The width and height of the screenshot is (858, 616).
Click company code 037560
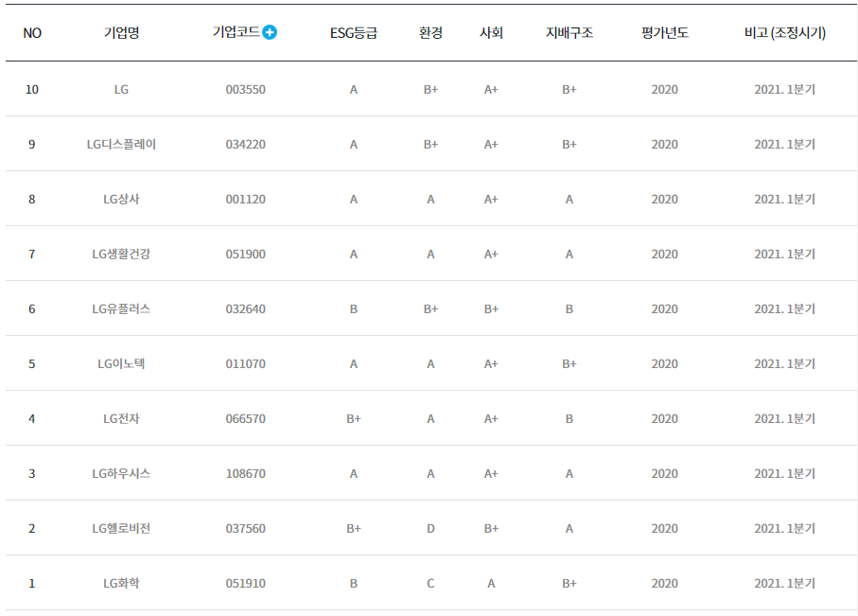[x=246, y=528]
